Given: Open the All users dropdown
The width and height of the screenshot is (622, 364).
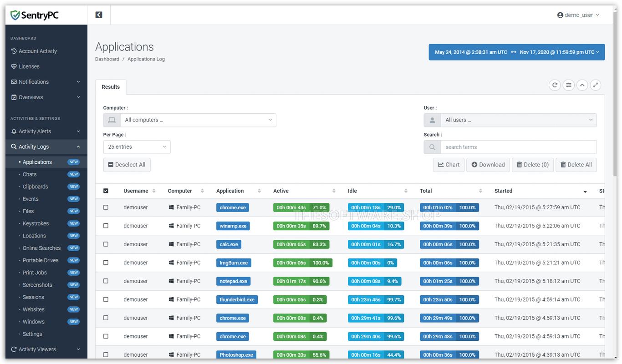Looking at the screenshot, I should (519, 120).
